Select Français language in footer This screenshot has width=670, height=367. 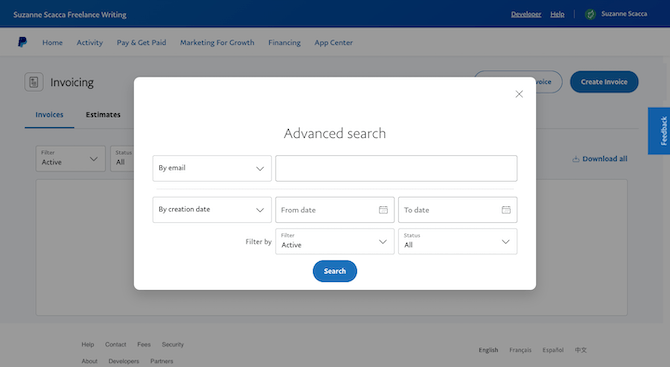coord(520,350)
